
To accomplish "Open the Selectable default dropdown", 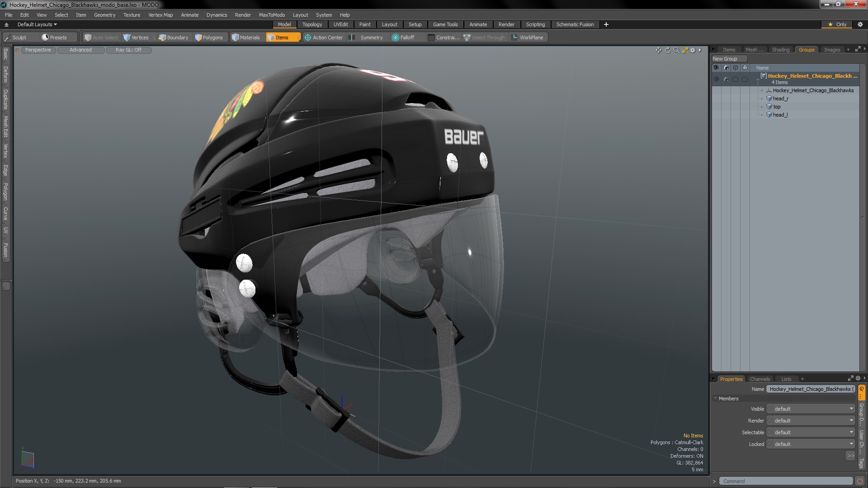I will (x=814, y=432).
